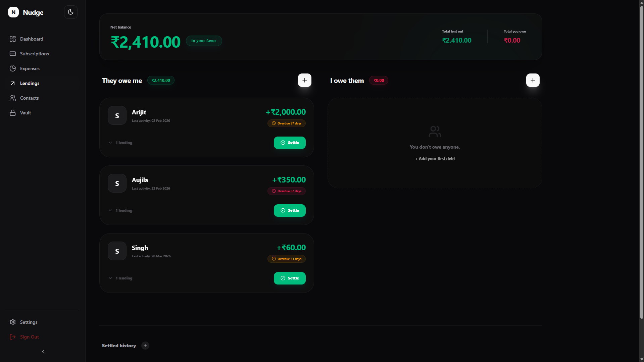The width and height of the screenshot is (644, 362).
Task: Click Add your first debt link
Action: tap(435, 158)
